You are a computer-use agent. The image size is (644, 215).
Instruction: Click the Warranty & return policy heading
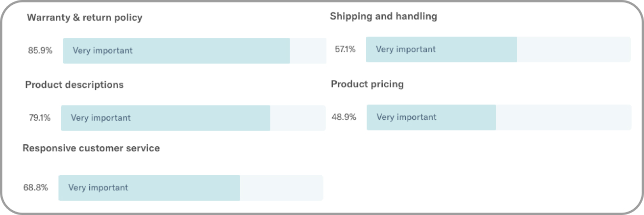coord(84,18)
